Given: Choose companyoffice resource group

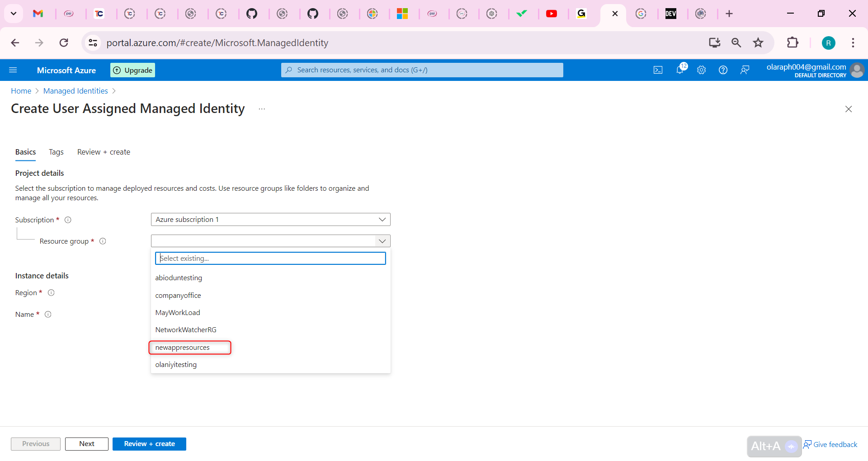Looking at the screenshot, I should tap(270, 296).
